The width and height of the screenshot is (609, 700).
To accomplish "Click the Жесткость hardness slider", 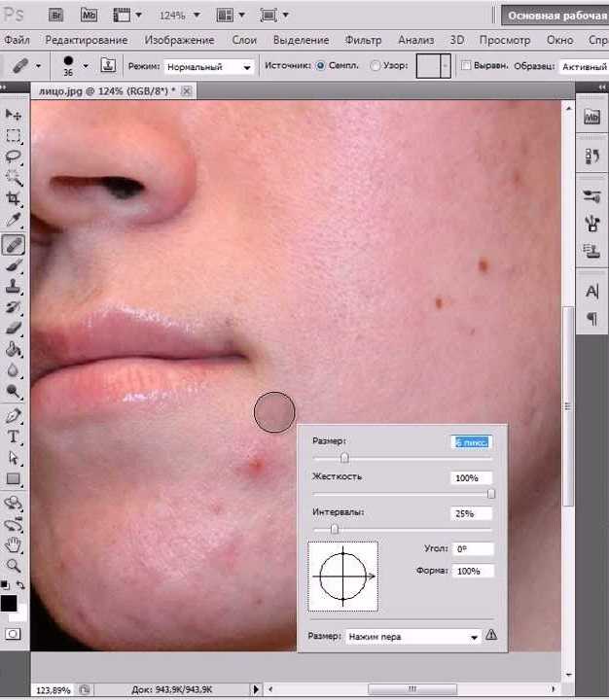I will click(402, 494).
